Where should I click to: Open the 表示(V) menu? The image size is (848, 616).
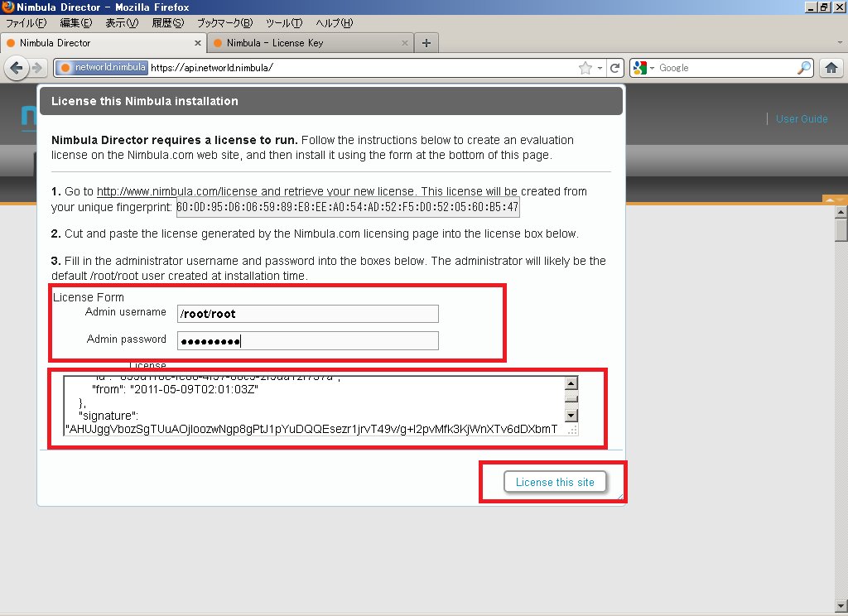(122, 22)
